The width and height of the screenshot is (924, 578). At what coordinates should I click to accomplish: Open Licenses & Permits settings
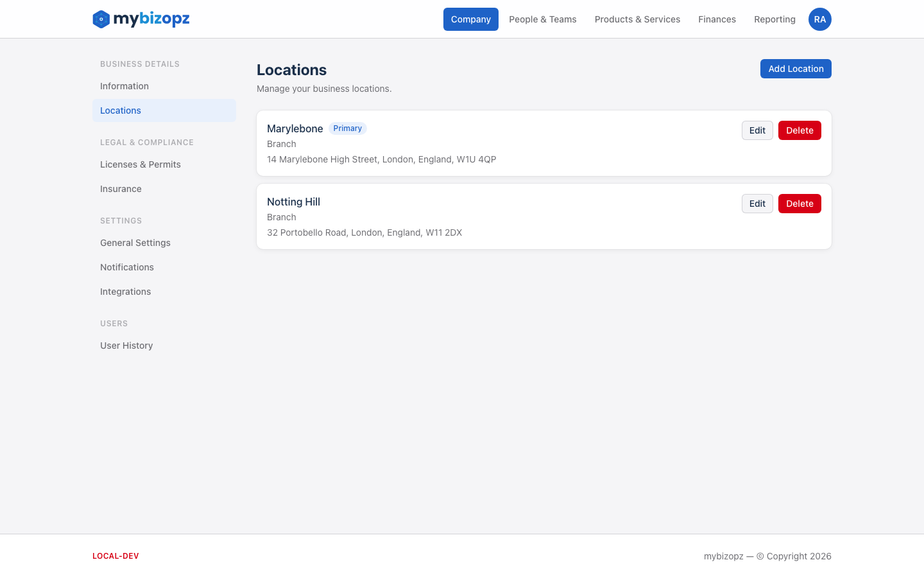(x=140, y=164)
